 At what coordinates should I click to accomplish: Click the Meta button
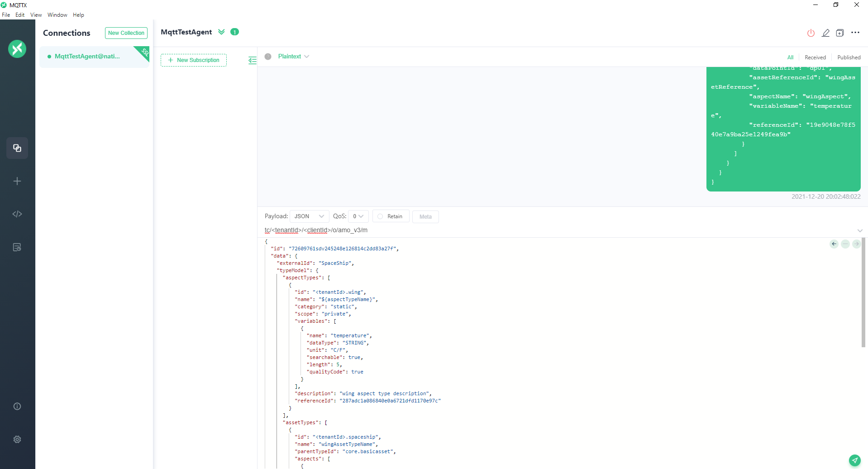425,216
